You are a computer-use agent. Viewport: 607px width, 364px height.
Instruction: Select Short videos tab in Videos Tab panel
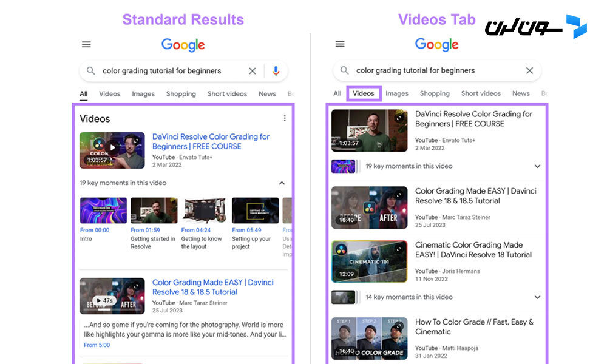[481, 93]
